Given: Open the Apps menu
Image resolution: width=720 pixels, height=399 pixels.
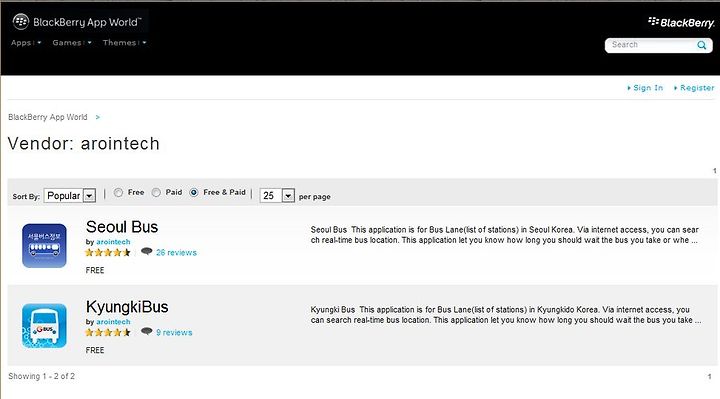Looking at the screenshot, I should (26, 43).
